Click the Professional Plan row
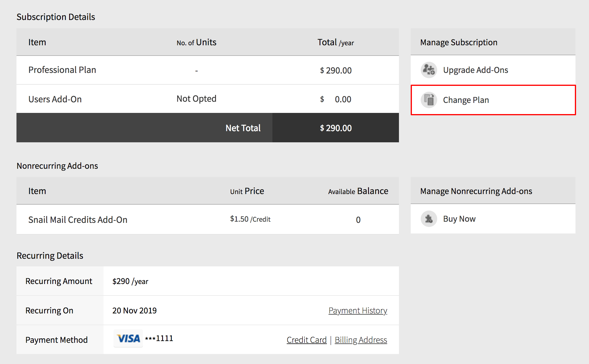Screen dimensions: 589x364 [62, 70]
